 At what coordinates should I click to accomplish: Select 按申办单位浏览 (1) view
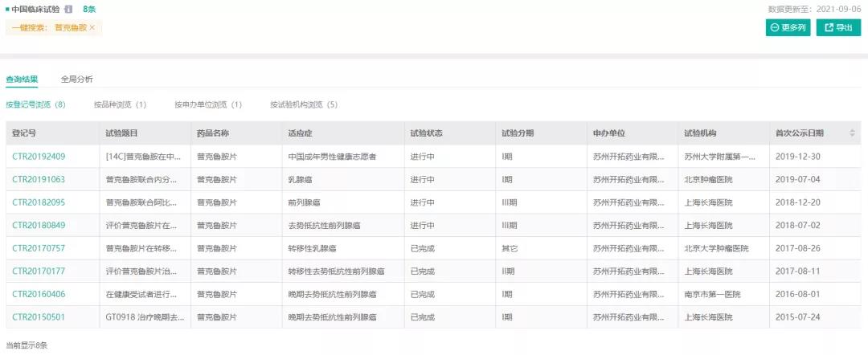[x=208, y=104]
